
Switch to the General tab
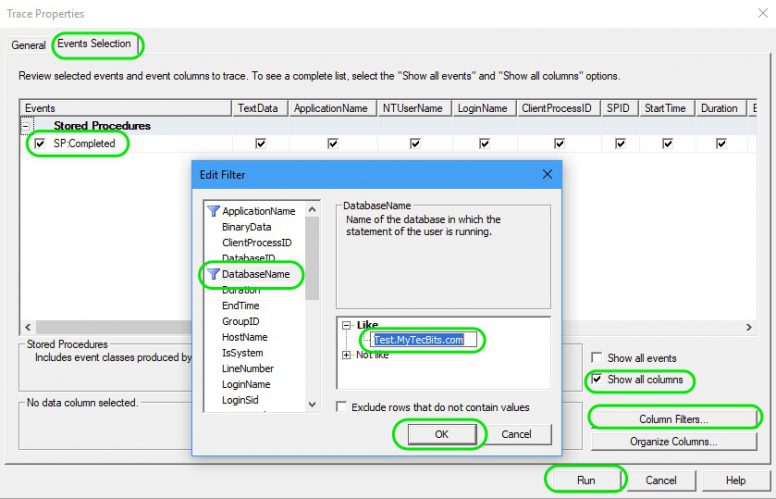tap(28, 45)
